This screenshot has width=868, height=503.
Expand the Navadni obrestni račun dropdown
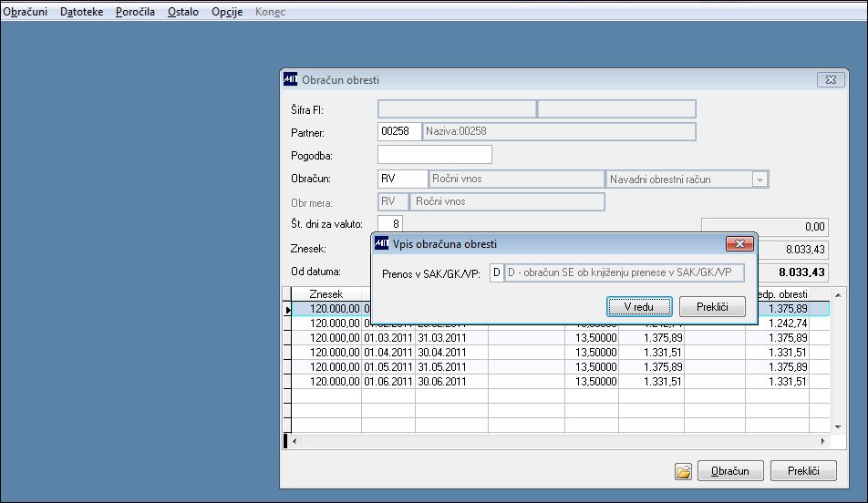(x=759, y=180)
